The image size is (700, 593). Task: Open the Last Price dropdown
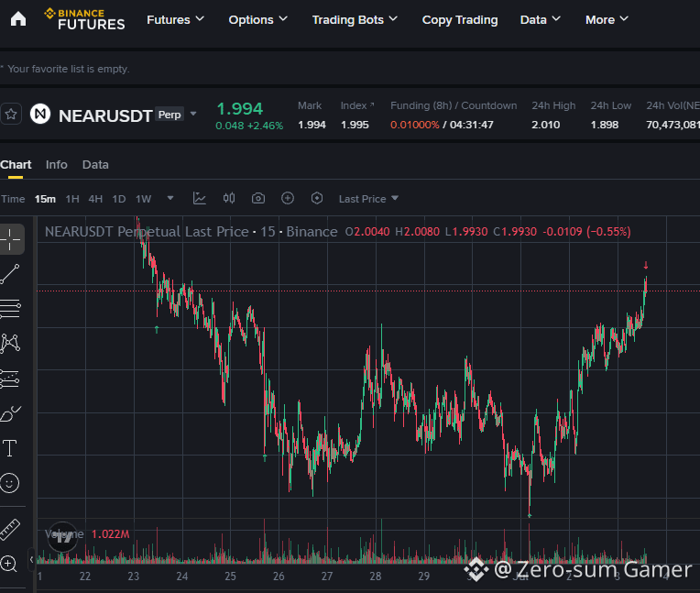368,199
